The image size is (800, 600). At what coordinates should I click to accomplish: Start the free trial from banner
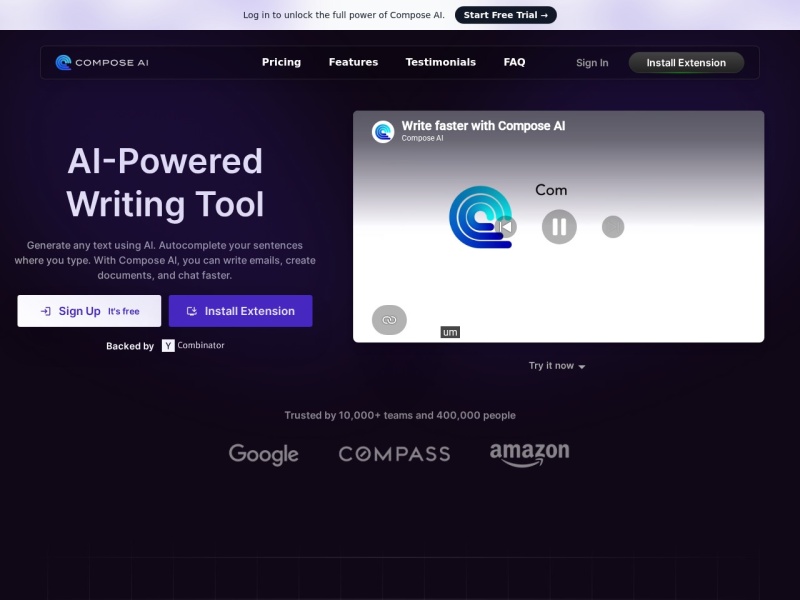point(506,15)
